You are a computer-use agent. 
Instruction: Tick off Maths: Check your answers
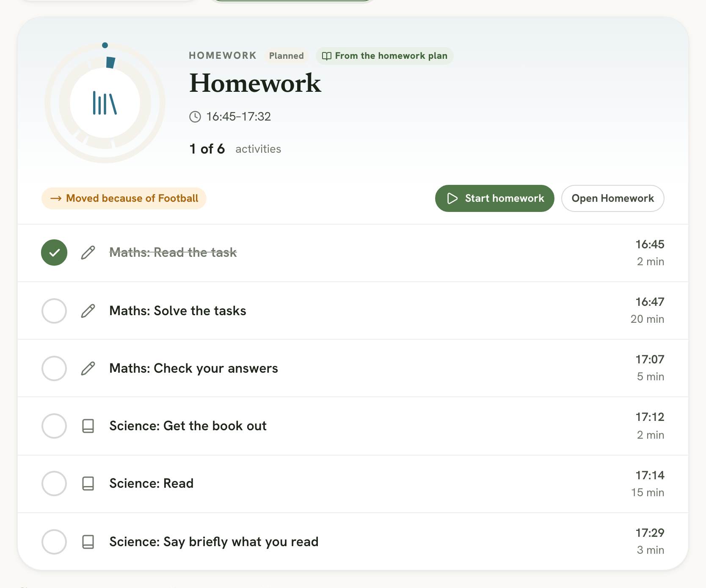54,368
